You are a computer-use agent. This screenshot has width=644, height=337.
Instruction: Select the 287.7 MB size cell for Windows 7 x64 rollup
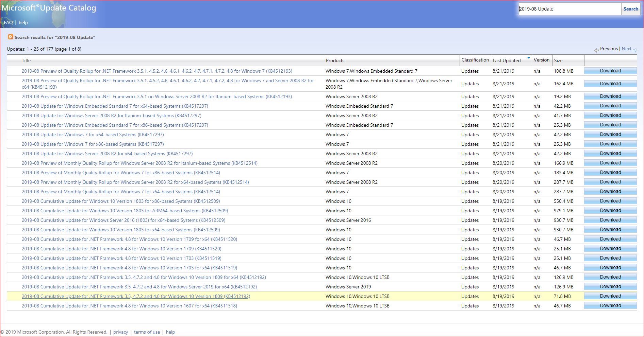563,192
